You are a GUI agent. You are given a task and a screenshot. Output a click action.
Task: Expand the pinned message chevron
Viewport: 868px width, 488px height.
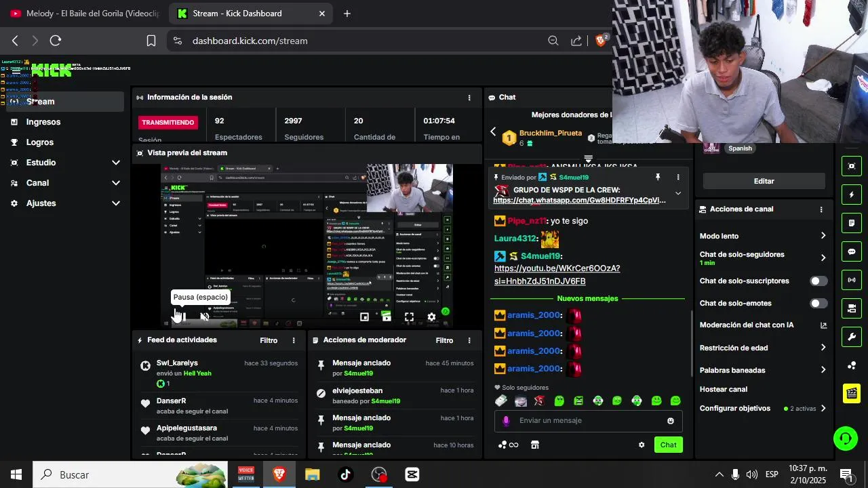pos(678,193)
